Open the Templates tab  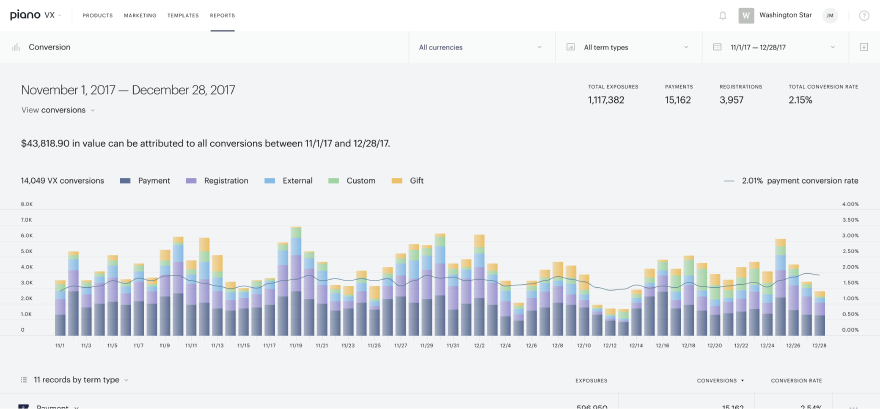183,16
